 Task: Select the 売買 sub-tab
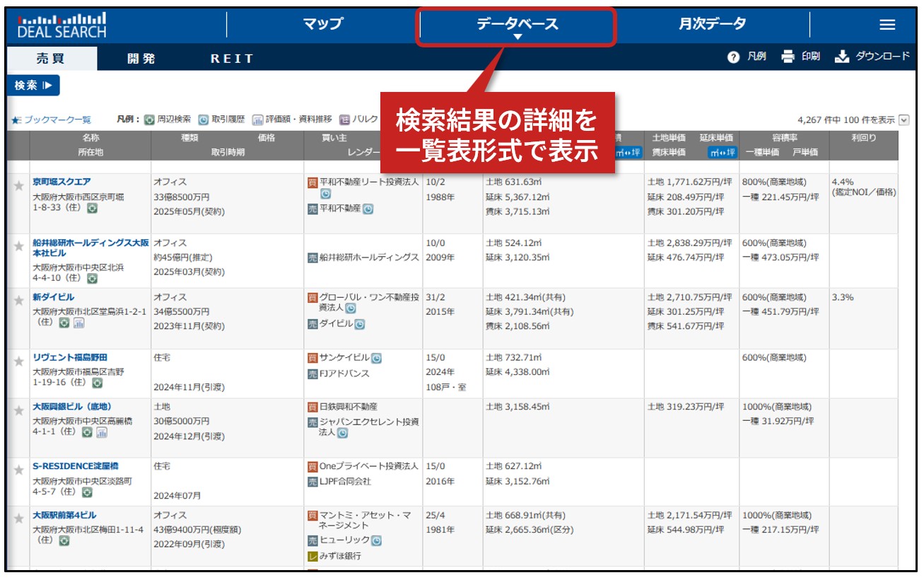[51, 58]
